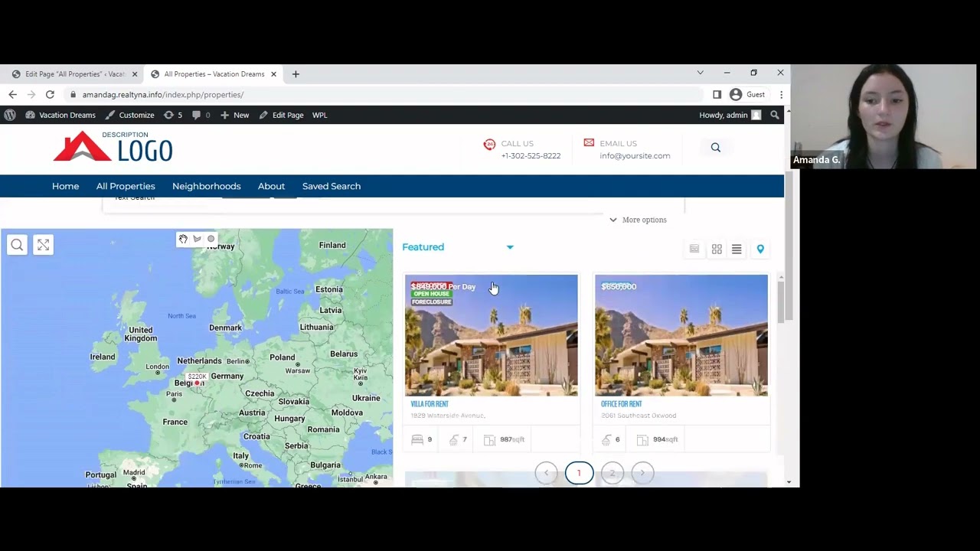Click the info@yoursite.com email address

point(635,156)
